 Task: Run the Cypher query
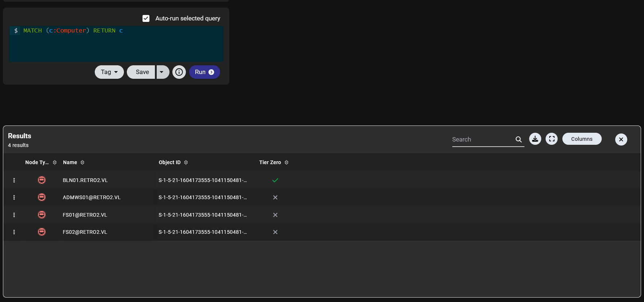click(204, 72)
